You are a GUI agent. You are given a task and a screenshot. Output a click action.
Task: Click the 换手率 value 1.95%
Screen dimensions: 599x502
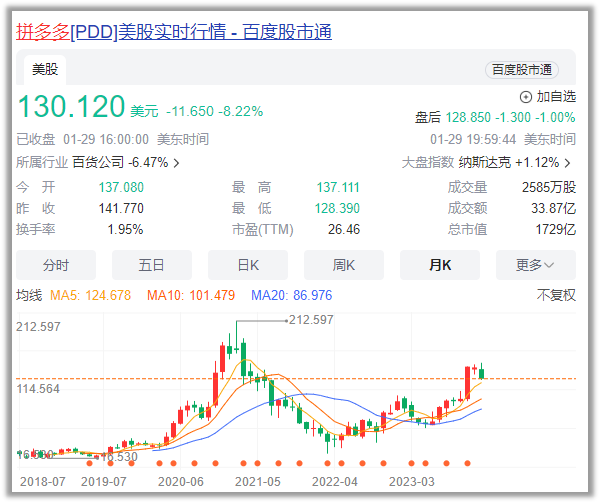(x=125, y=229)
